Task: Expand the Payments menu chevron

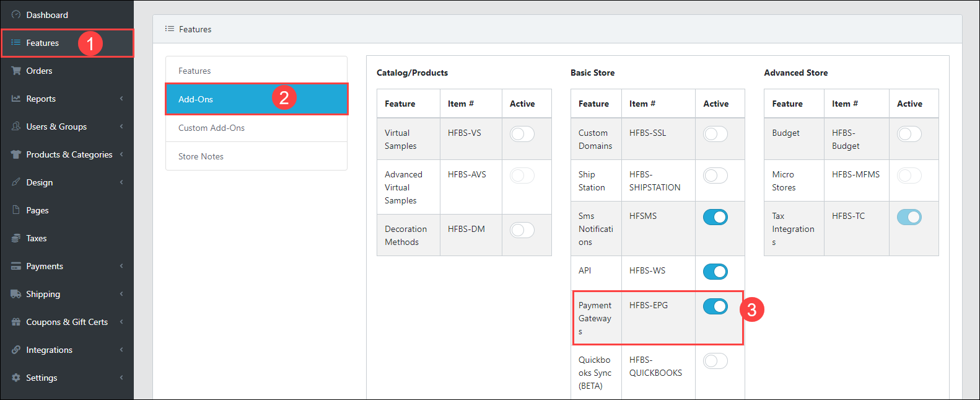Action: [121, 266]
